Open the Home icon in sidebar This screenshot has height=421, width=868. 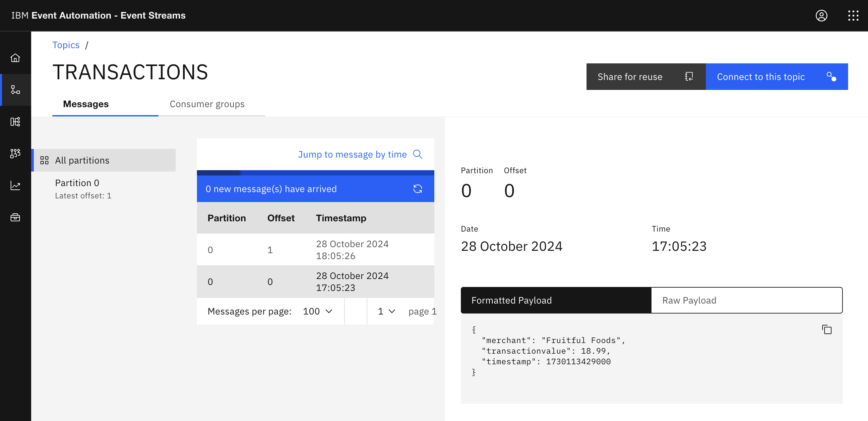(x=15, y=58)
